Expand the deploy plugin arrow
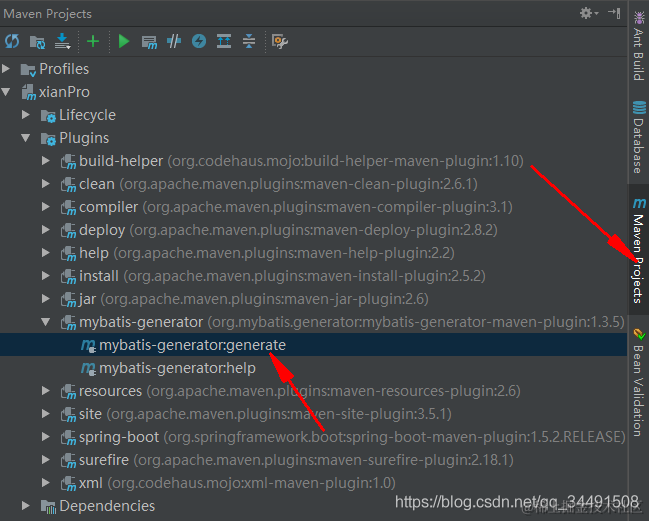The image size is (649, 521). [x=46, y=230]
